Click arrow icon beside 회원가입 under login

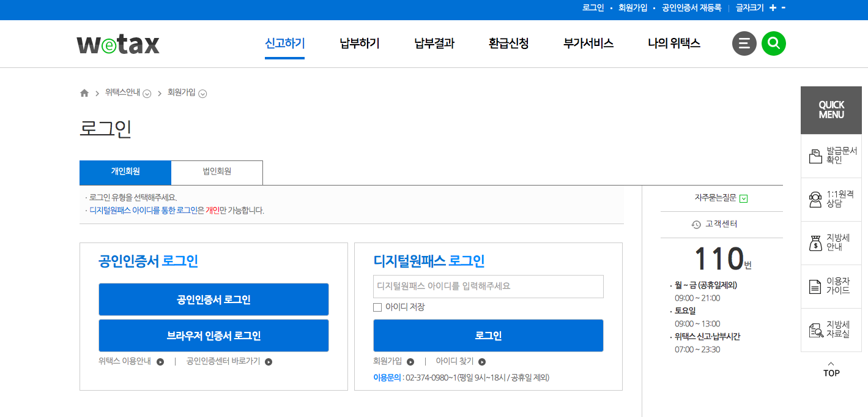tap(410, 362)
